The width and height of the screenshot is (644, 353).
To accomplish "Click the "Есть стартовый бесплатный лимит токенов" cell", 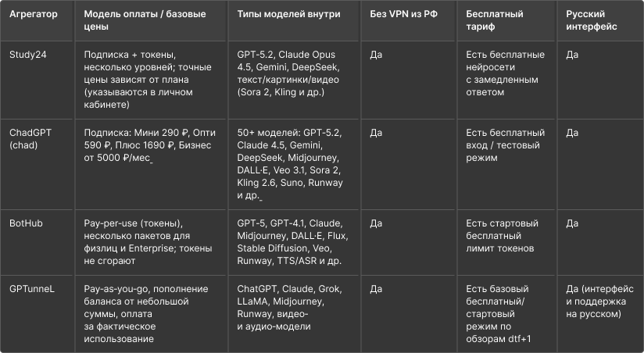I will pos(504,236).
